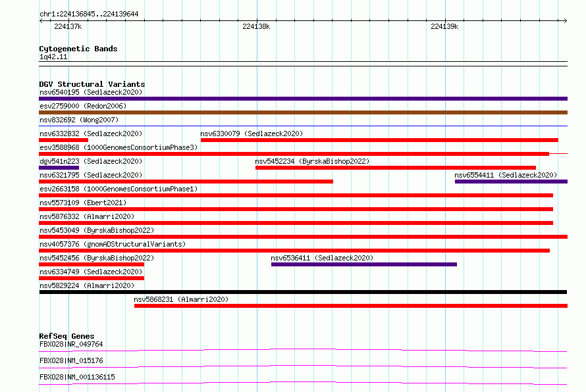Select dgv541n223 (Sedlazeck2020) label
This screenshot has width=586, height=392.
pyautogui.click(x=91, y=161)
